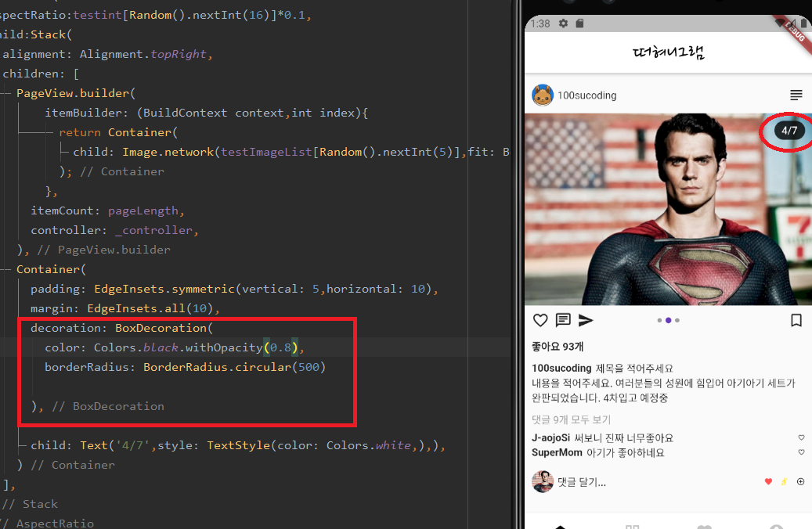The width and height of the screenshot is (812, 529).
Task: Click Colors.white in TextStyle
Action: click(x=369, y=445)
